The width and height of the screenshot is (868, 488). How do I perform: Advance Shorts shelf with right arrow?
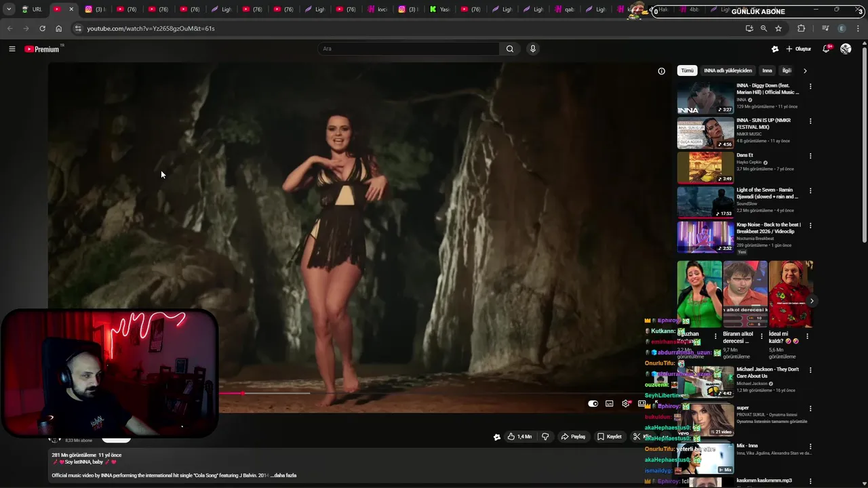811,301
